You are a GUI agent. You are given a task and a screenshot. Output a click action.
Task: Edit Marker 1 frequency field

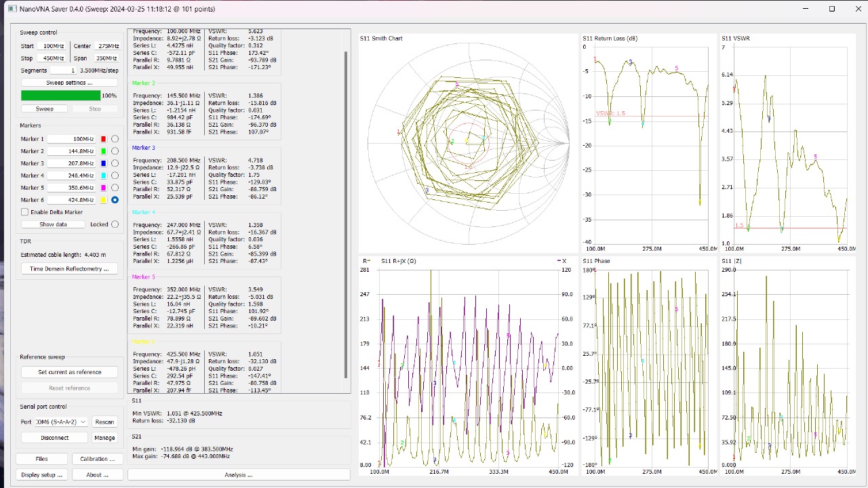(x=72, y=139)
